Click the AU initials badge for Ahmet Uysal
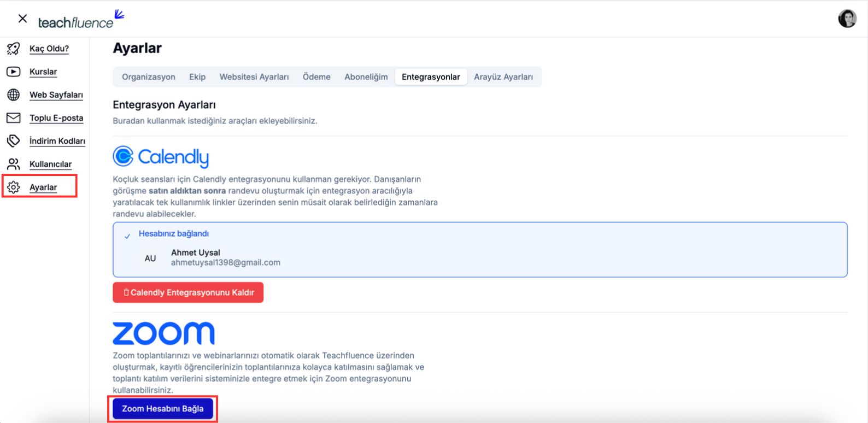This screenshot has height=423, width=868. click(150, 258)
